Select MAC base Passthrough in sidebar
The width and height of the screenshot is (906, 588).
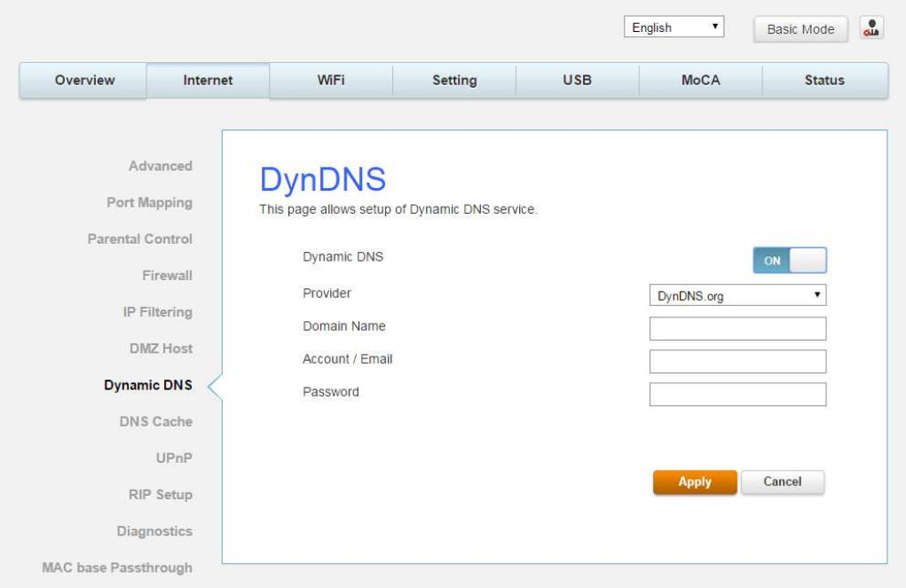[x=117, y=568]
